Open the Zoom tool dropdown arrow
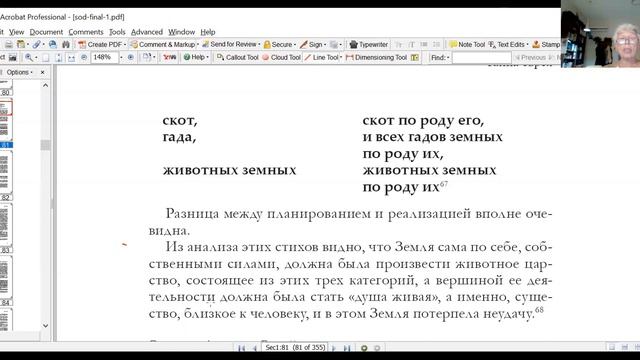 [36, 58]
